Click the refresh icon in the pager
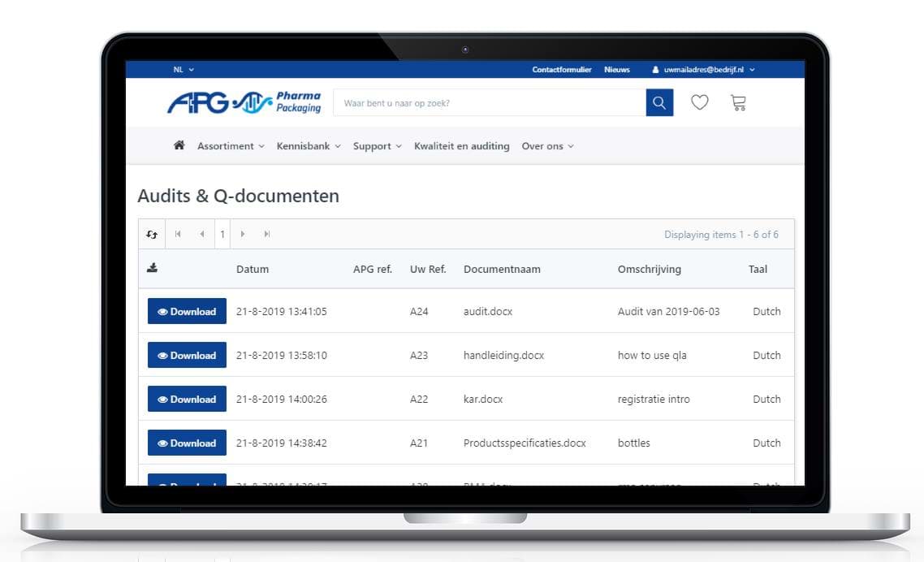The height and width of the screenshot is (562, 924). (x=152, y=235)
